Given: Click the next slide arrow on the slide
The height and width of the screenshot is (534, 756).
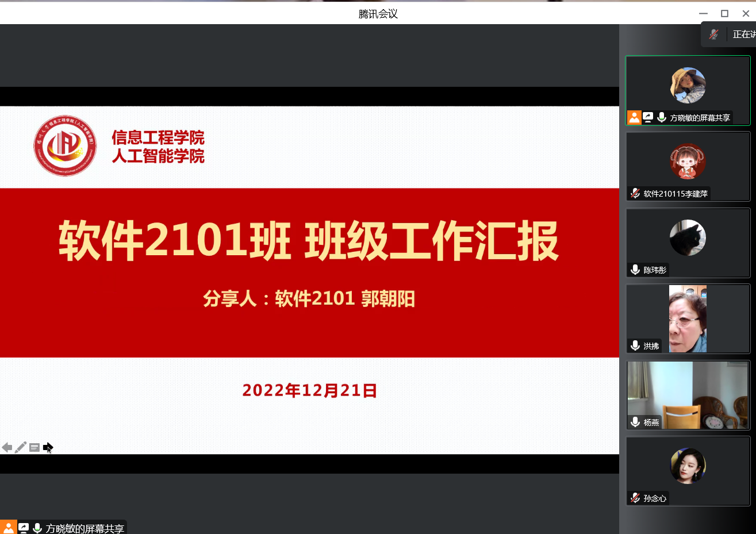Looking at the screenshot, I should point(48,447).
